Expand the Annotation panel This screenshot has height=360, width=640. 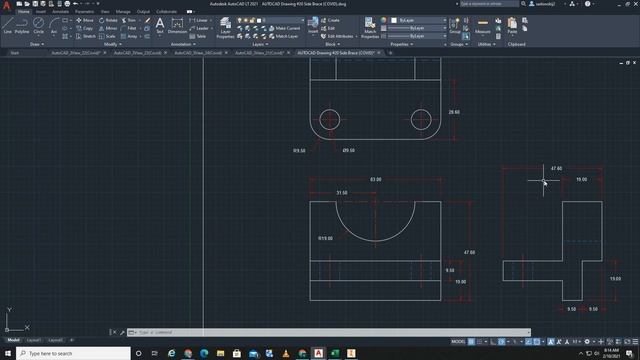(183, 44)
